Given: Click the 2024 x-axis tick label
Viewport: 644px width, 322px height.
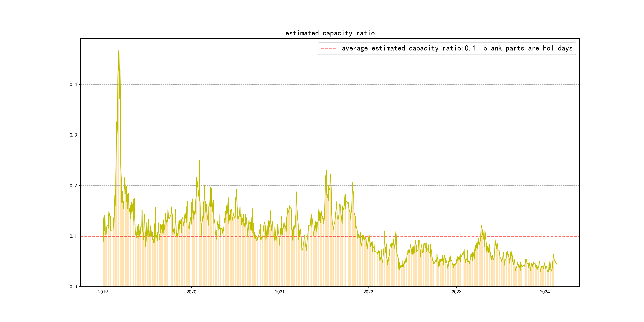Looking at the screenshot, I should (x=545, y=292).
